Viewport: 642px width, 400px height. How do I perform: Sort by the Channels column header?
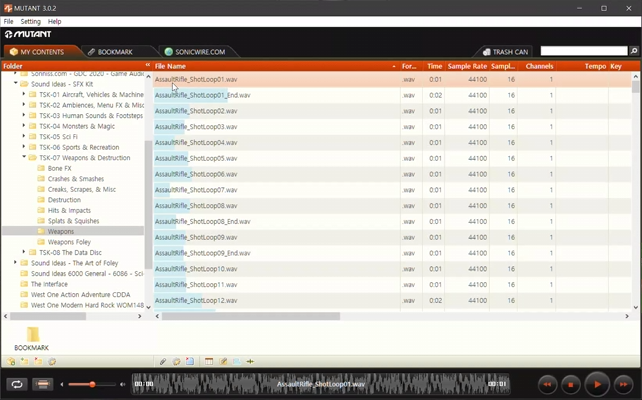(x=539, y=66)
